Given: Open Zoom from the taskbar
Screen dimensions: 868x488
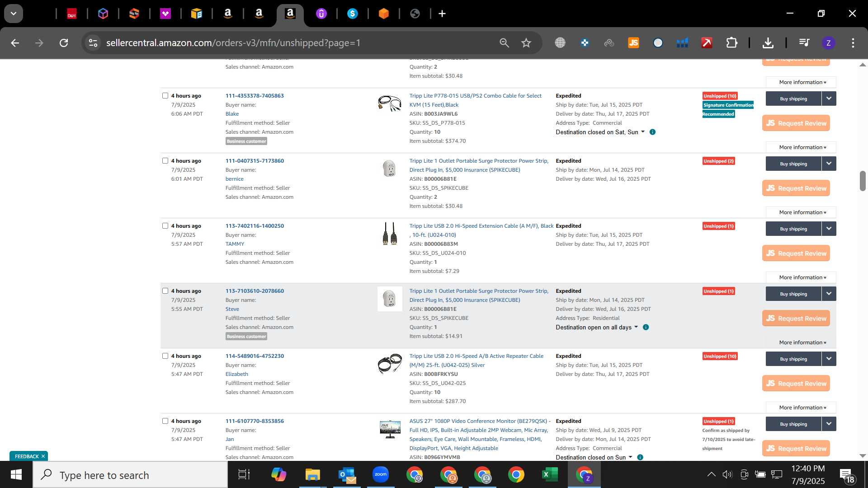Looking at the screenshot, I should tap(381, 475).
